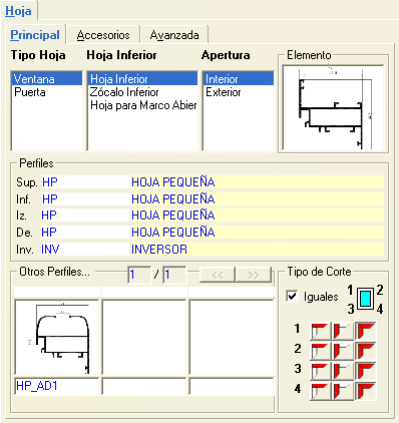The height and width of the screenshot is (423, 399).
Task: Click the Sup. profile code field
Action: 85,182
